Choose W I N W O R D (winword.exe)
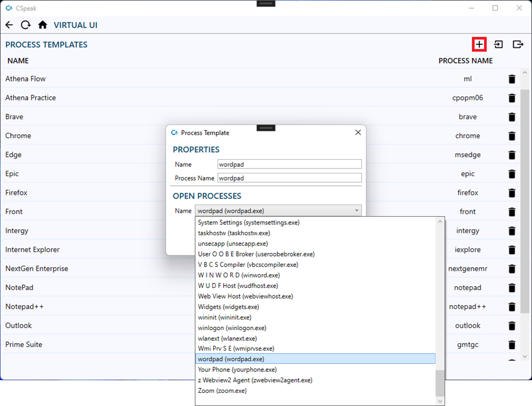Image resolution: width=532 pixels, height=406 pixels. click(239, 275)
